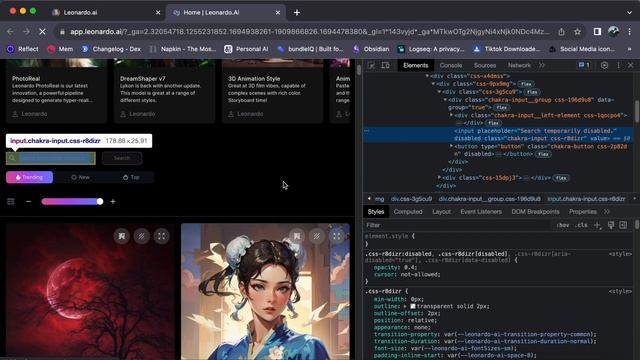
Task: Switch to the Elements tab
Action: click(416, 65)
